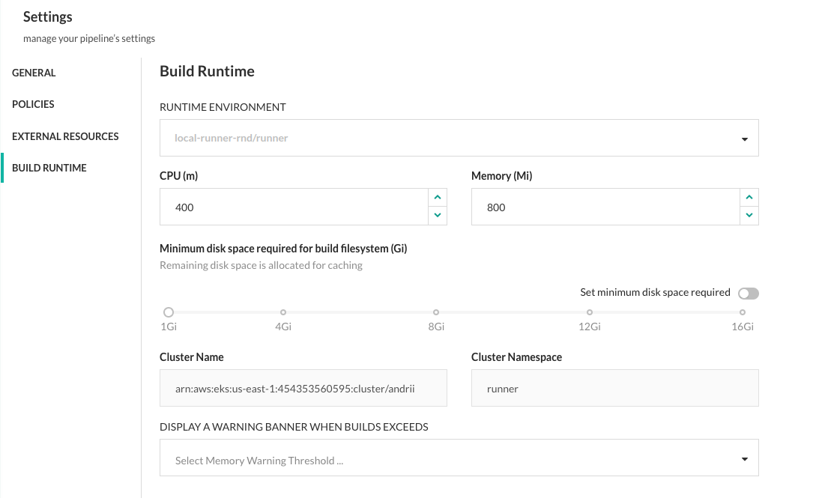Open the Runtime Environment dropdown

[459, 139]
